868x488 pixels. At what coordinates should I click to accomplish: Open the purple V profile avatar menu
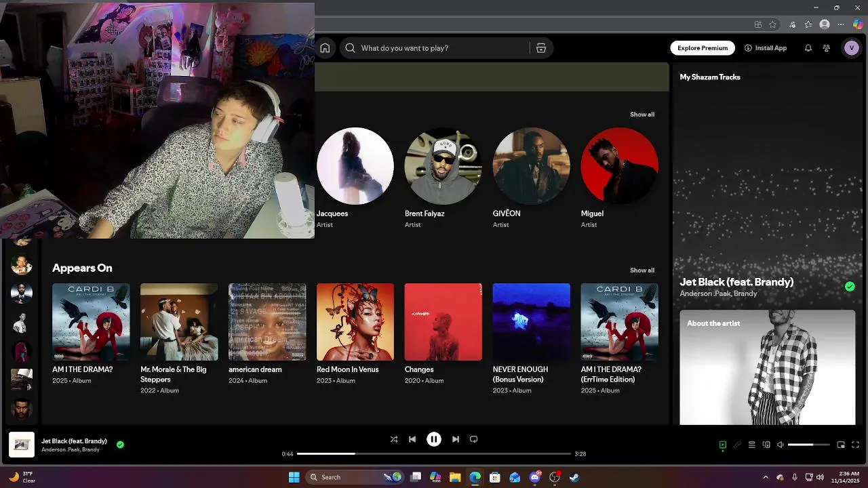point(851,48)
